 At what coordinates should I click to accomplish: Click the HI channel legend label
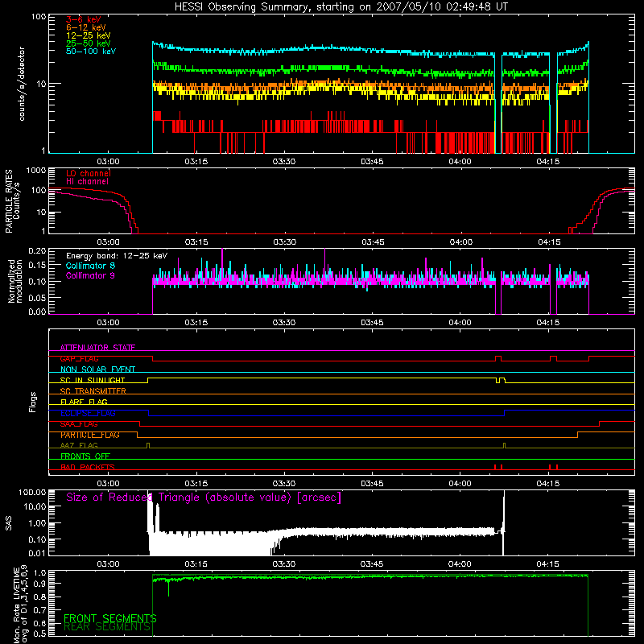tap(87, 182)
